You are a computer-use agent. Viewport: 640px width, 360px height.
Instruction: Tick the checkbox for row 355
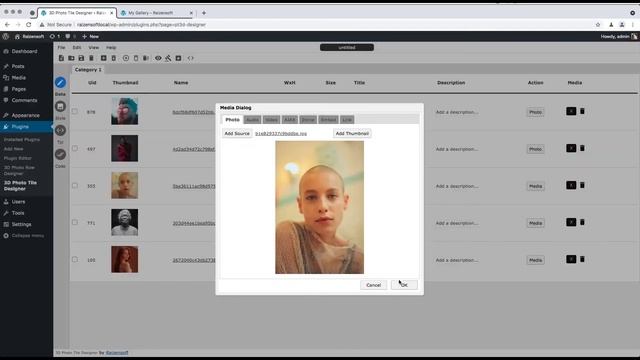coord(75,185)
